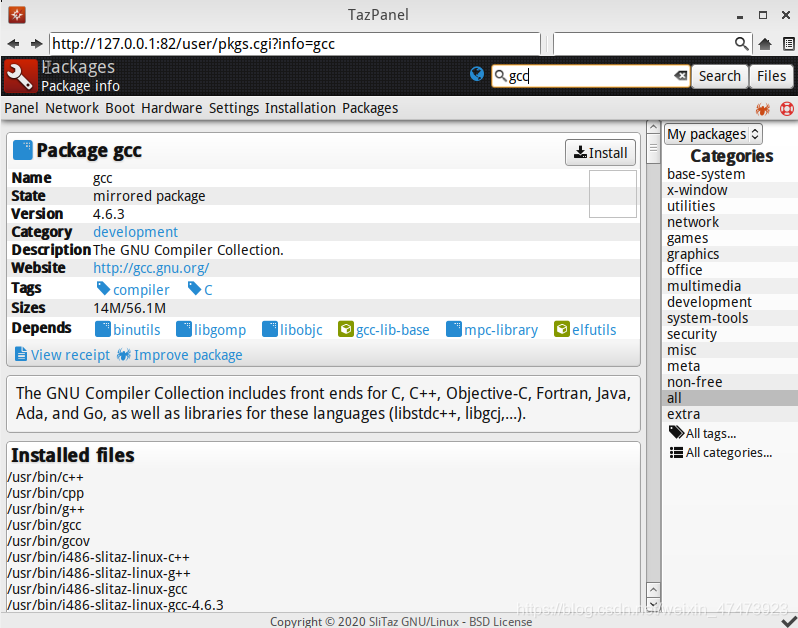
Task: Open the Installation menu
Action: click(300, 108)
